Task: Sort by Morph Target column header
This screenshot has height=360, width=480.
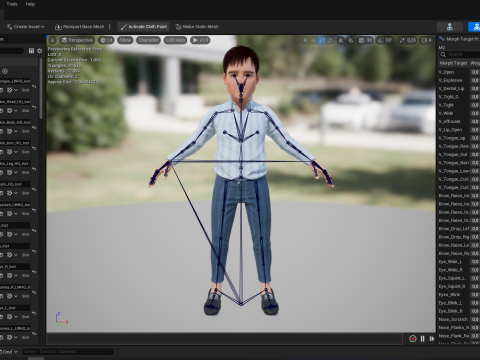Action: click(453, 63)
